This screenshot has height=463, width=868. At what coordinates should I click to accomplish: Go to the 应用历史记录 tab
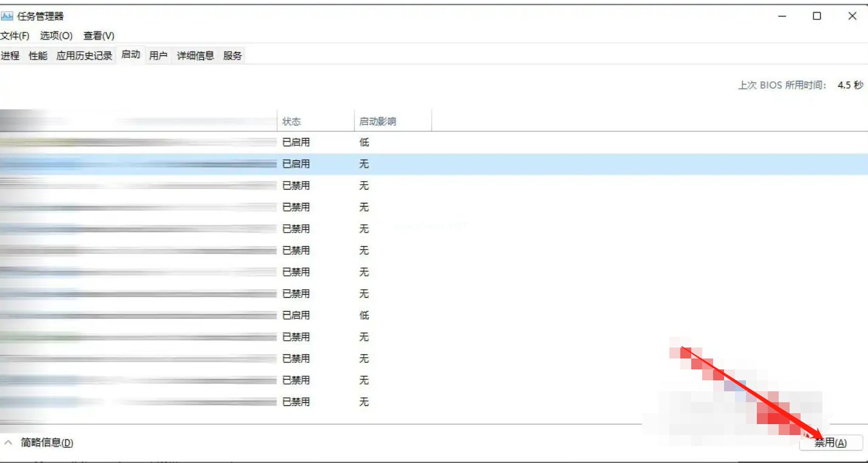(84, 55)
